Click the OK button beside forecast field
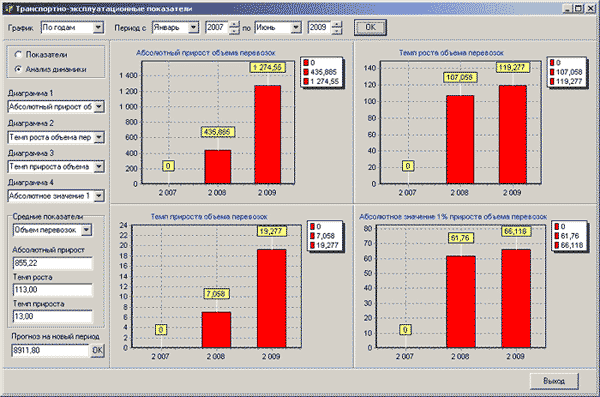This screenshot has height=397, width=600. click(x=97, y=350)
